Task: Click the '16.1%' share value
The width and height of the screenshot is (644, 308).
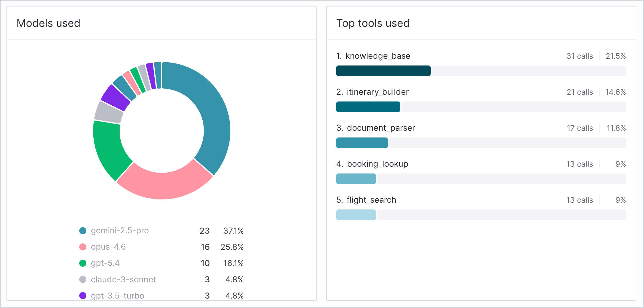Action: click(233, 263)
